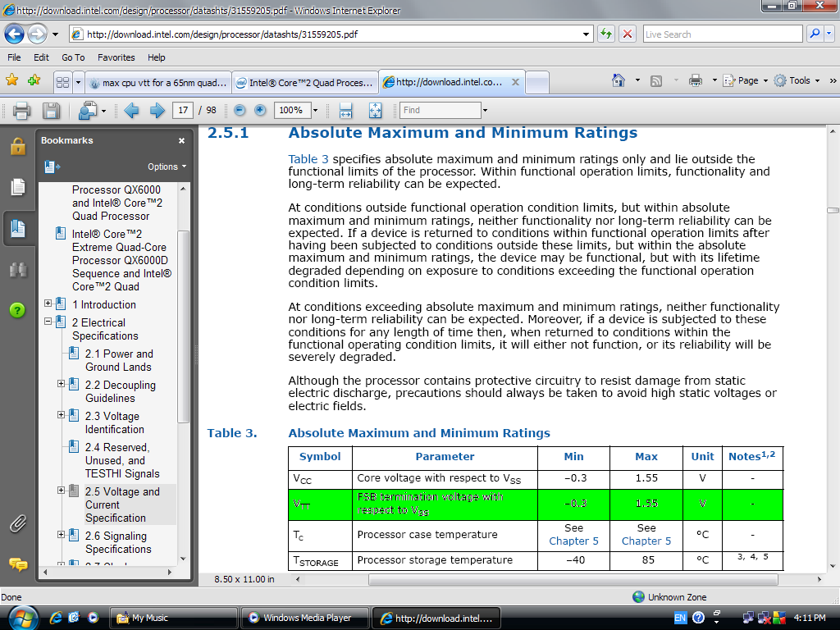Follow Chapter 5 link in Max column
This screenshot has height=630, width=840.
click(x=646, y=541)
